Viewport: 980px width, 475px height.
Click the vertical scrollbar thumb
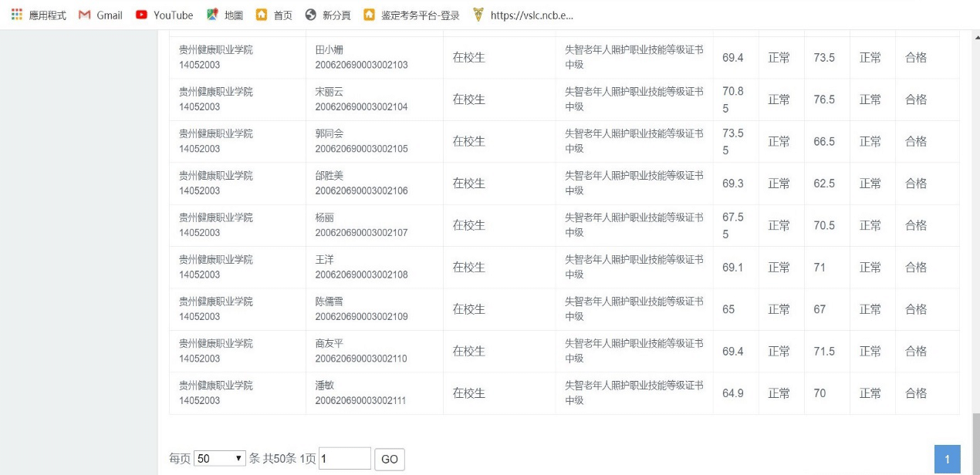pos(975,443)
